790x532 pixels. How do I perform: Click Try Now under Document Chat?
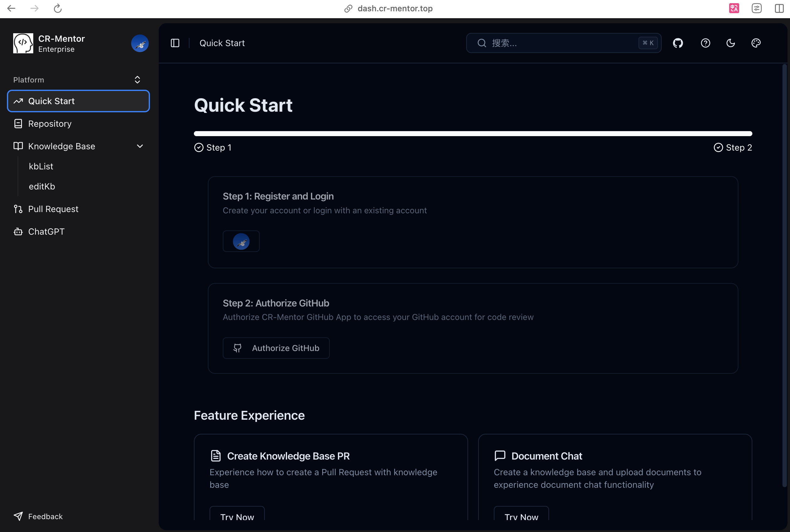[521, 516]
